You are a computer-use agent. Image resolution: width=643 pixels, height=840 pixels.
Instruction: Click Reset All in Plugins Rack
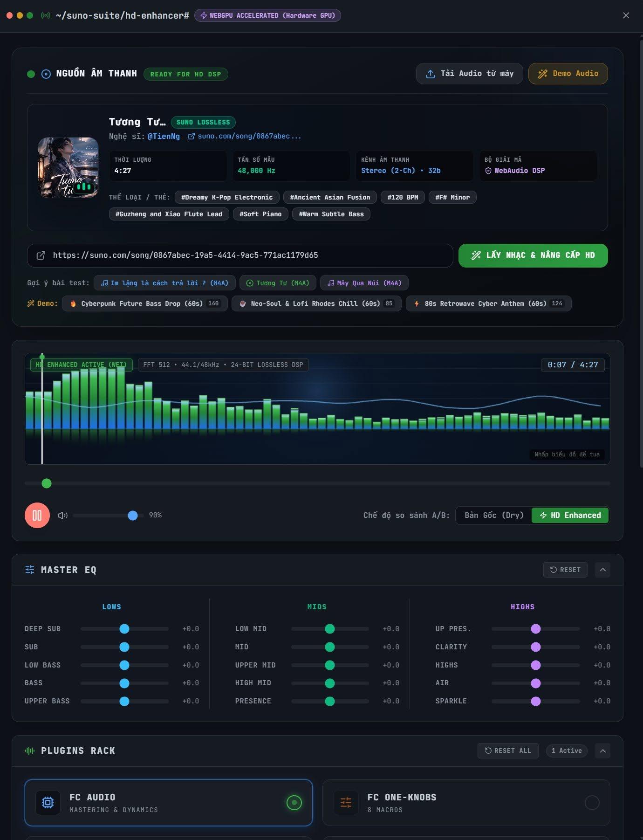(508, 750)
